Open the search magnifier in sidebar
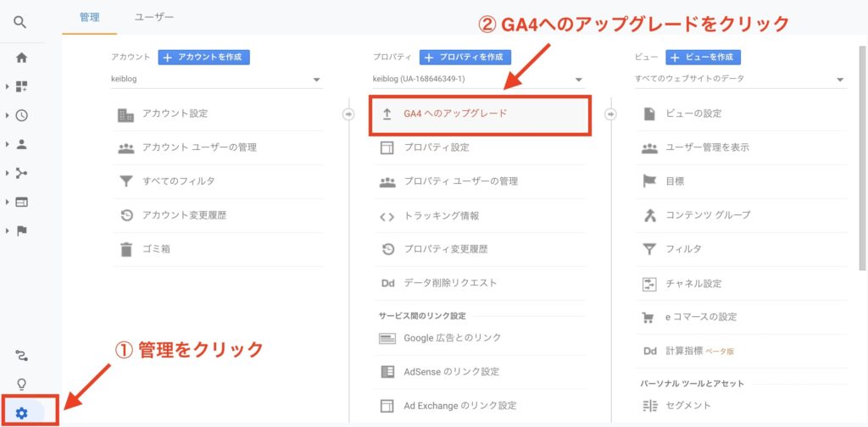 coord(20,23)
